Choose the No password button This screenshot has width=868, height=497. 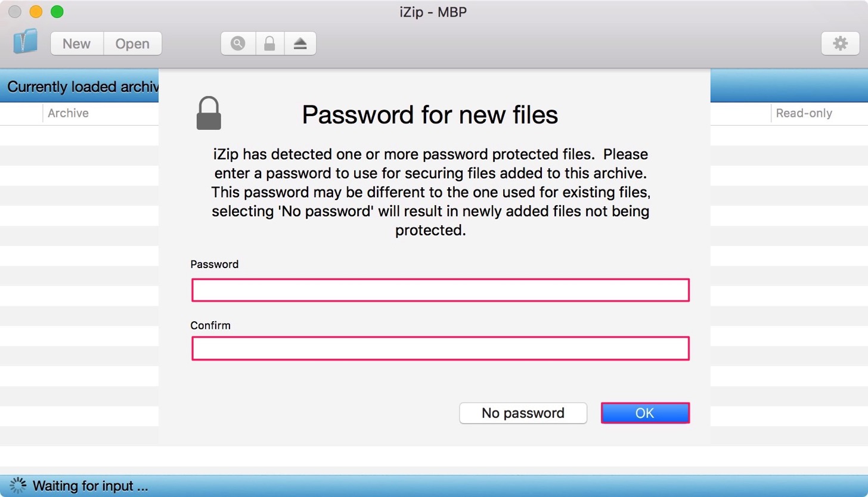click(523, 413)
